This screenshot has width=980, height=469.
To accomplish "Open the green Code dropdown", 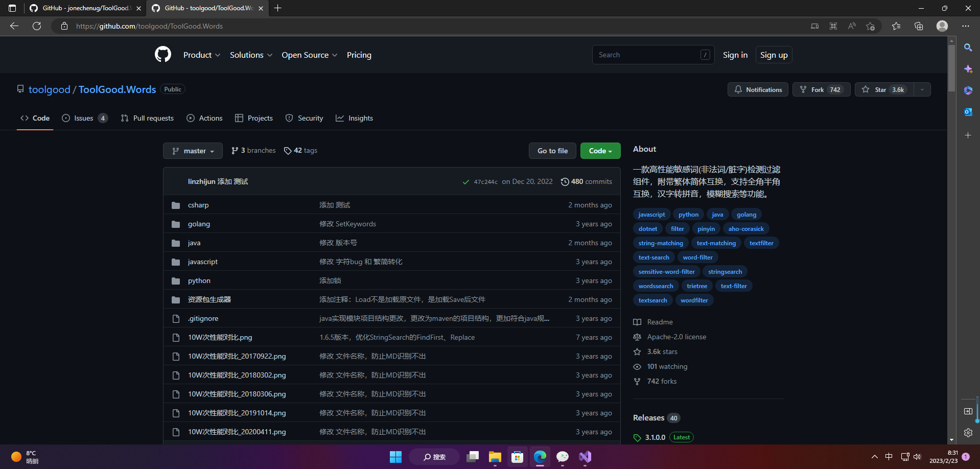I will [600, 150].
